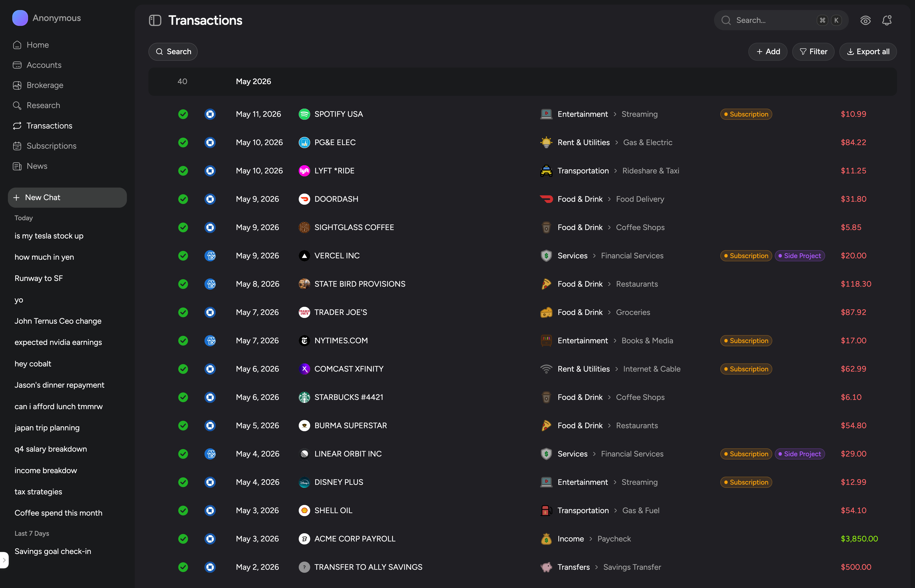
Task: Click the Lyft merchant logo
Action: coord(304,171)
